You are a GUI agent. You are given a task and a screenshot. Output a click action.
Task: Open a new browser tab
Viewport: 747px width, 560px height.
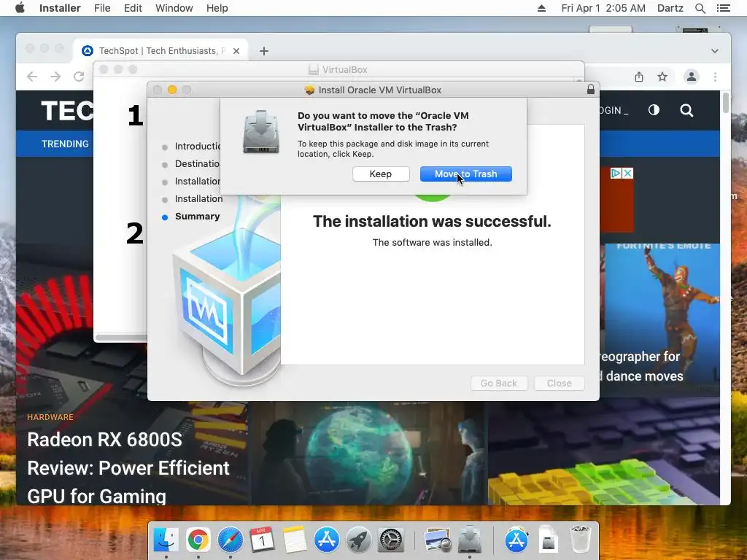[x=264, y=51]
